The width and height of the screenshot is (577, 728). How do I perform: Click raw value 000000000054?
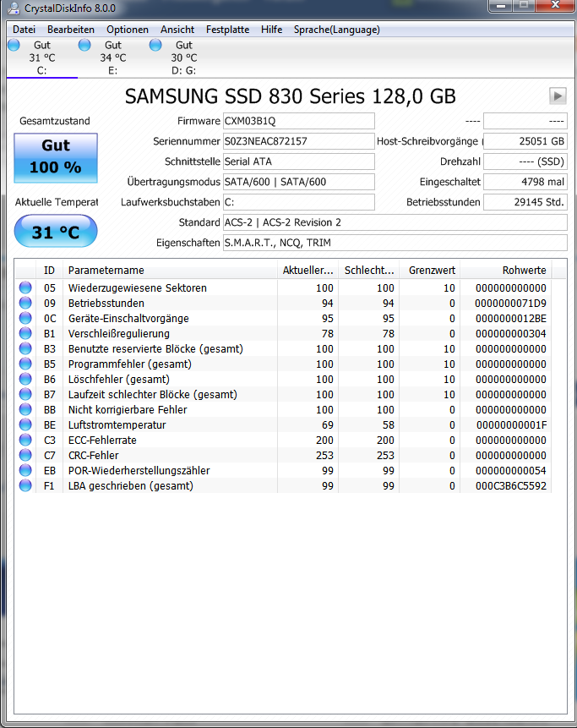click(x=510, y=471)
